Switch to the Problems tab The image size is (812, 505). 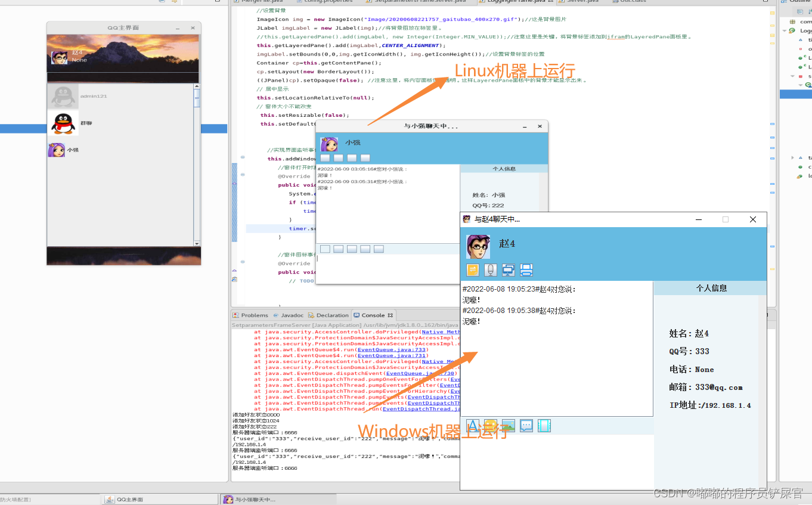pos(251,315)
